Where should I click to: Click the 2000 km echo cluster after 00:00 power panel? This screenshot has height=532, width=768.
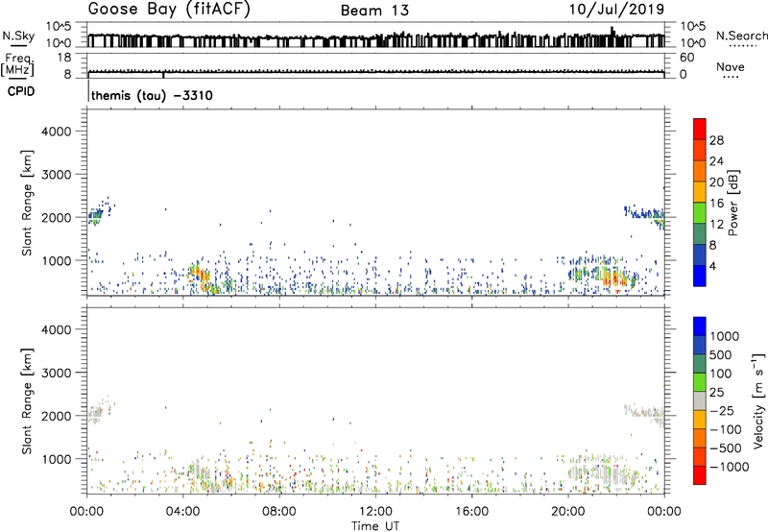point(97,214)
